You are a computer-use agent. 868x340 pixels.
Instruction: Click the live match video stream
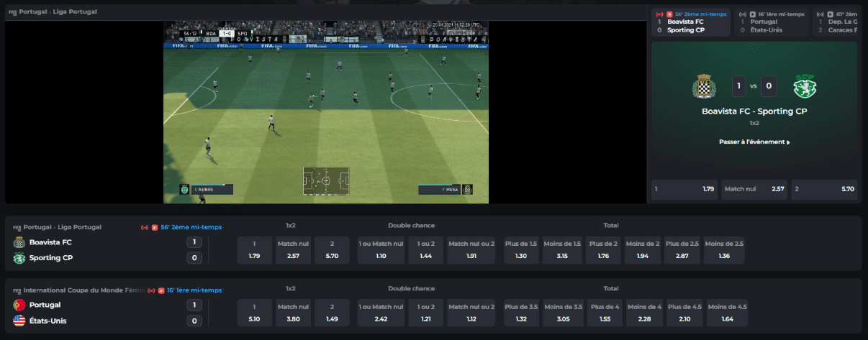coord(326,112)
